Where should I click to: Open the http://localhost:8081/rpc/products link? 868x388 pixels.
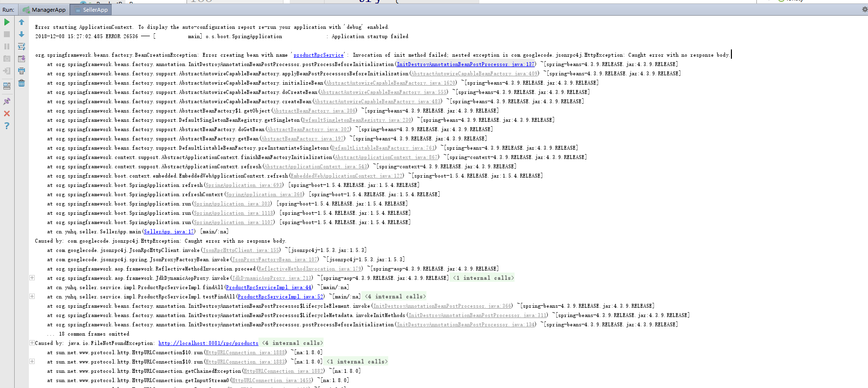click(x=208, y=343)
